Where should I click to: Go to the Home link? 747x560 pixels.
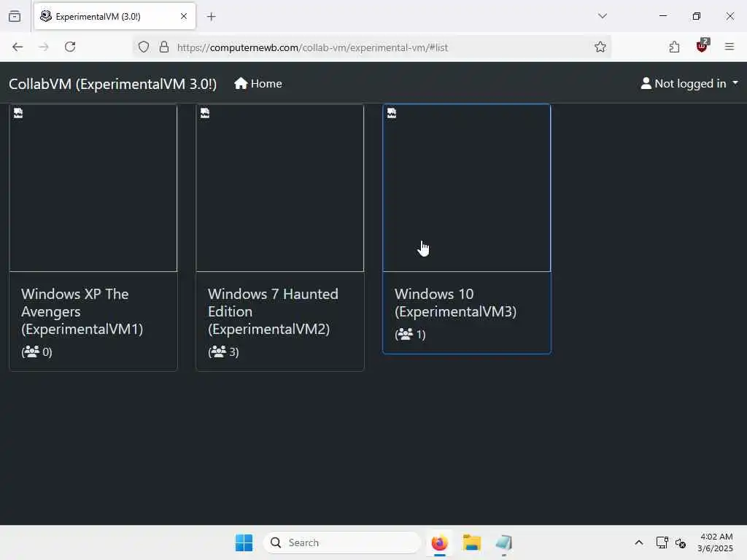(x=258, y=84)
